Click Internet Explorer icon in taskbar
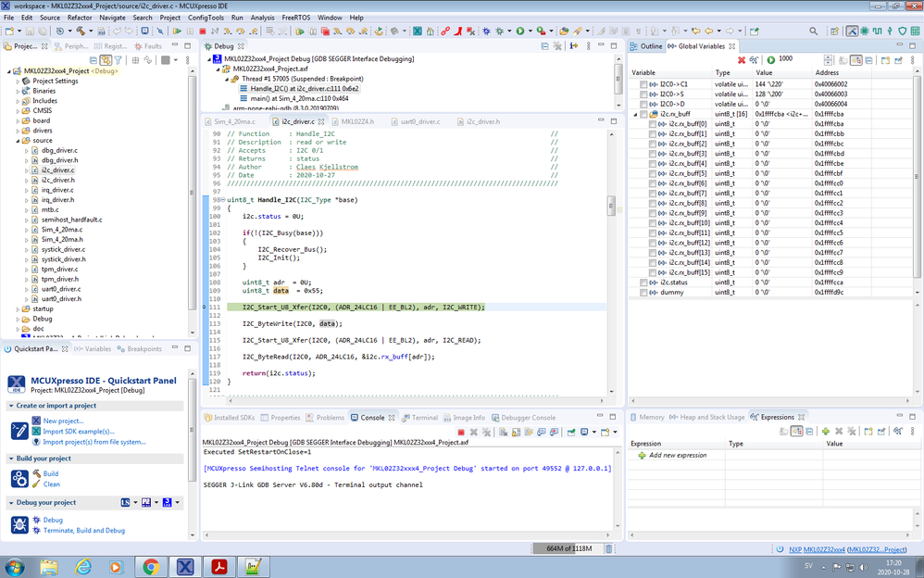924x578 pixels. pyautogui.click(x=83, y=567)
